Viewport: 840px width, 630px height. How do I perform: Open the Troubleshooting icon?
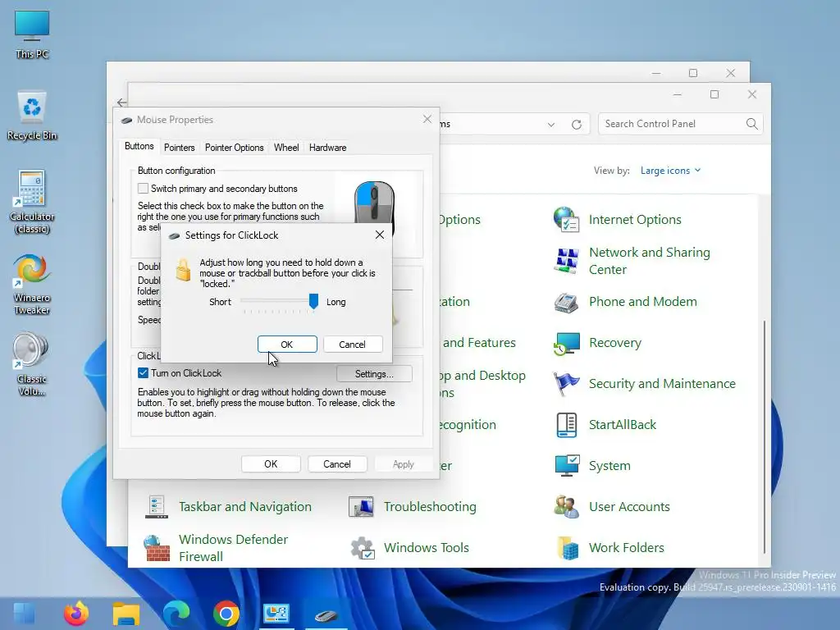(x=361, y=507)
